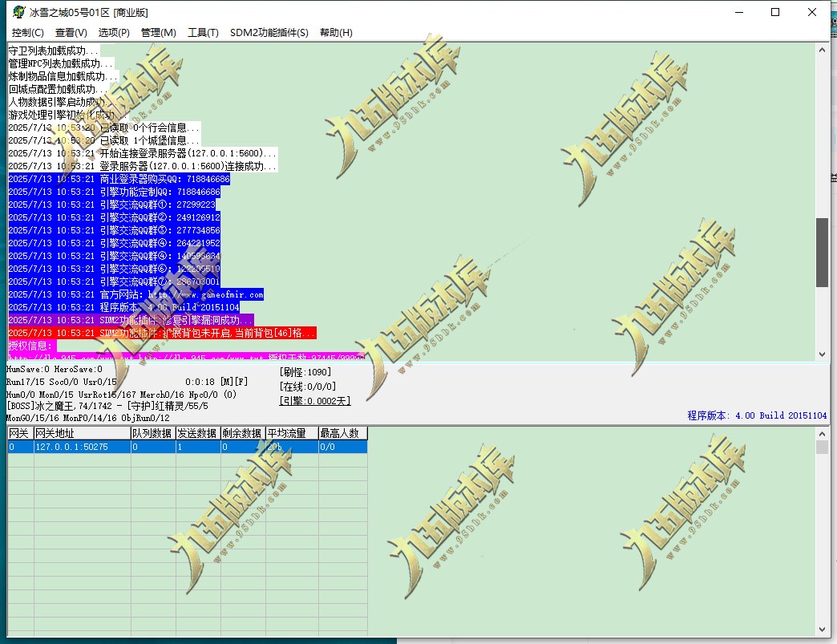Click the 网关 column header

[21, 433]
